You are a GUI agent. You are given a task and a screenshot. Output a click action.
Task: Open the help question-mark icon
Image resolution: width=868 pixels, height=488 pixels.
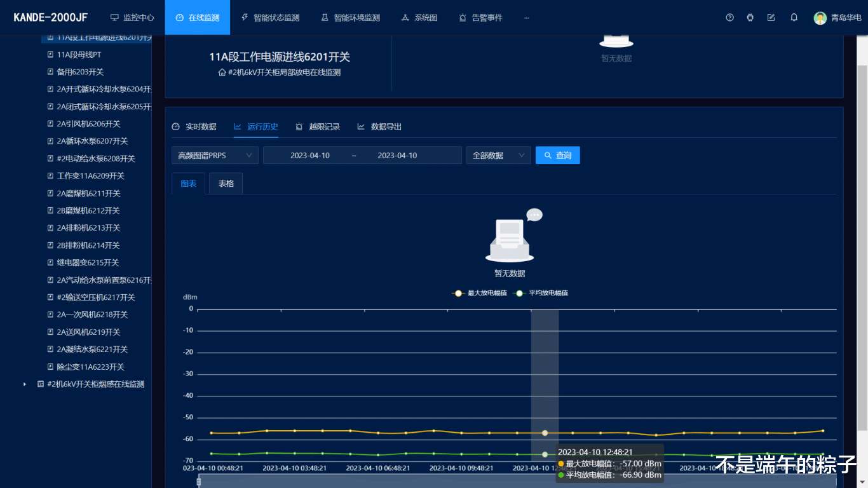pos(729,18)
